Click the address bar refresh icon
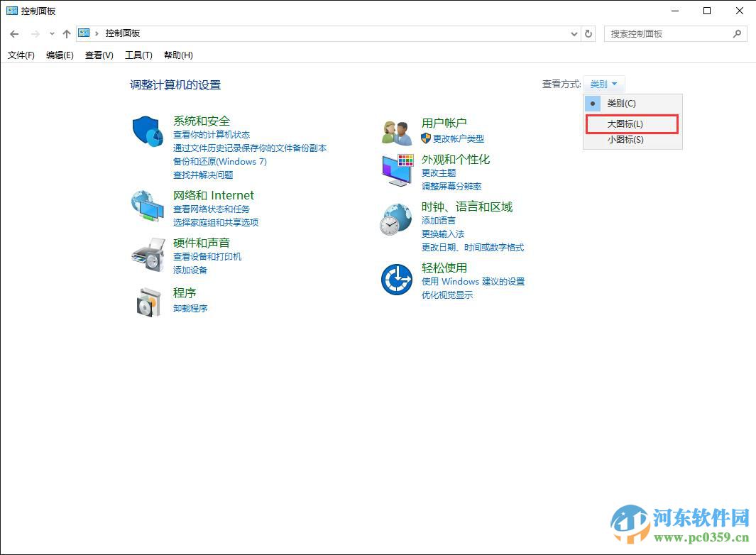The width and height of the screenshot is (756, 555). pyautogui.click(x=588, y=33)
